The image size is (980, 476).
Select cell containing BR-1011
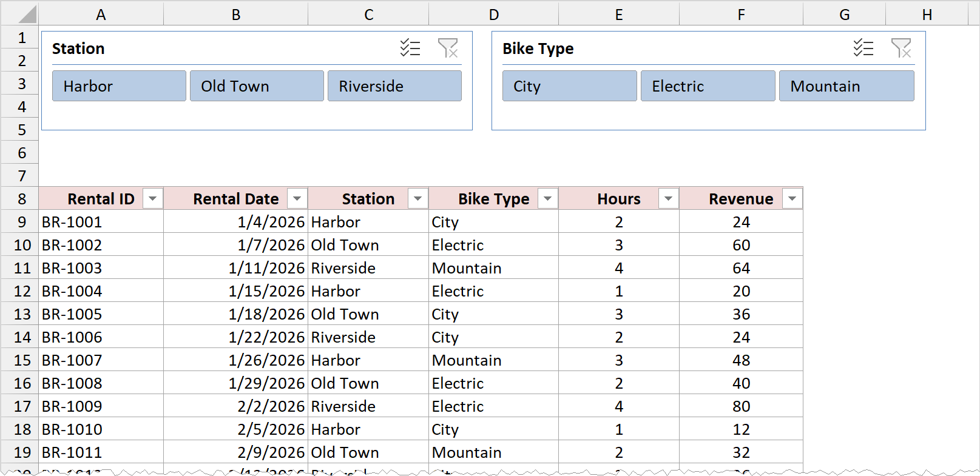click(101, 452)
